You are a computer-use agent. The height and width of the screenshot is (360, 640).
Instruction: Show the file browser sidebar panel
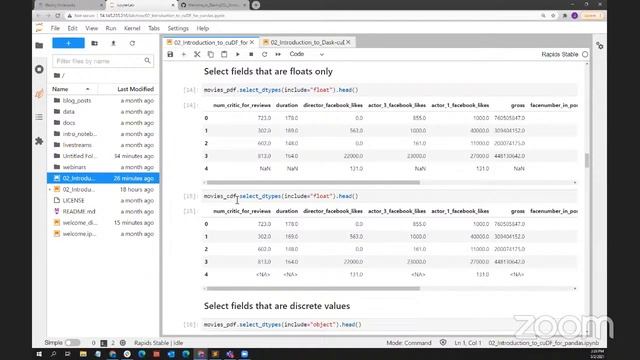[x=39, y=45]
